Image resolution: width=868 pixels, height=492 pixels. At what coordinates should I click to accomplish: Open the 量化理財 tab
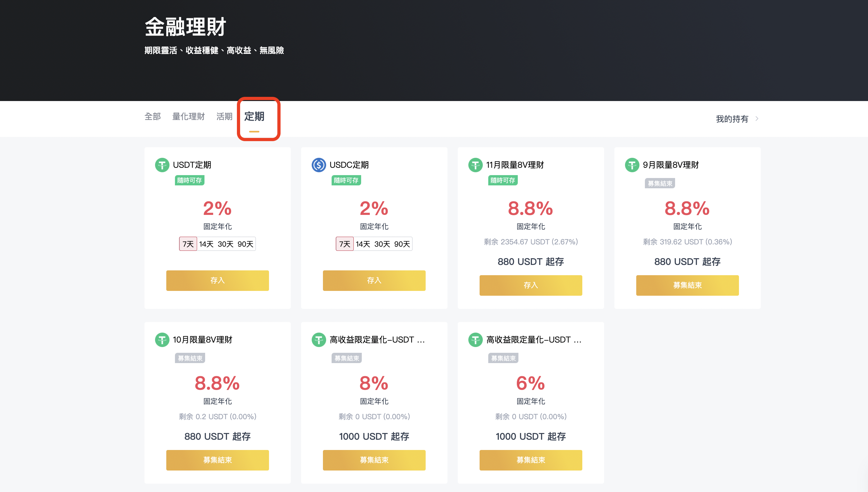point(188,116)
